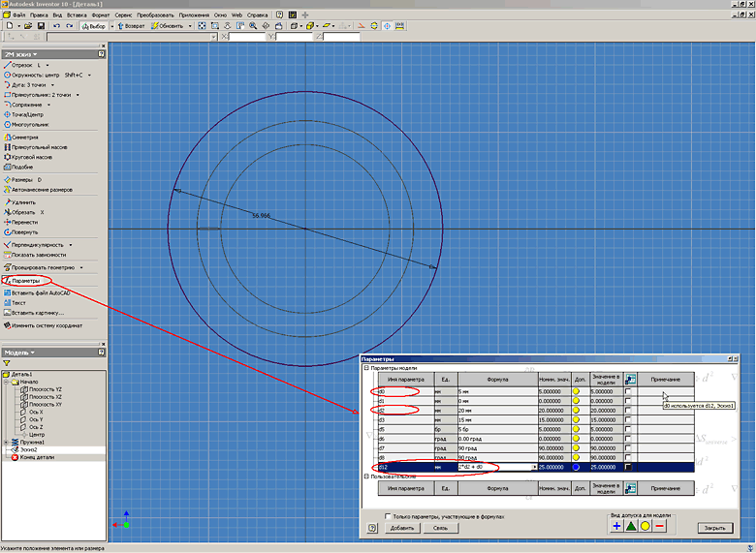Click the Закрыть button
The width and height of the screenshot is (756, 553).
tap(714, 528)
